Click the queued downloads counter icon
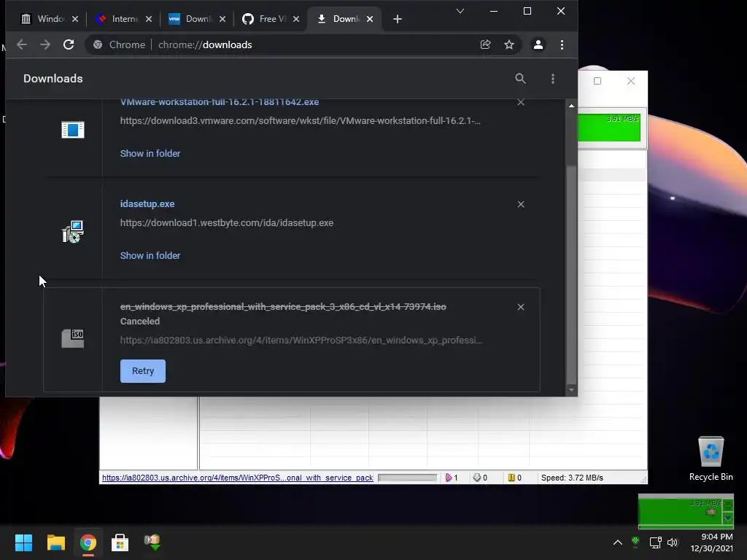This screenshot has width=747, height=560. (477, 478)
